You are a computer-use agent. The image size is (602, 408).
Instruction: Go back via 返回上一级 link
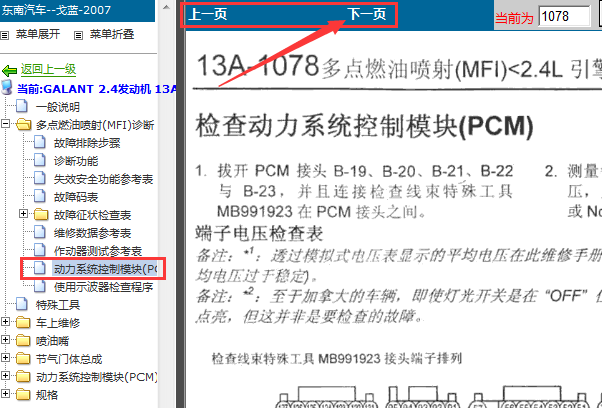(48, 69)
